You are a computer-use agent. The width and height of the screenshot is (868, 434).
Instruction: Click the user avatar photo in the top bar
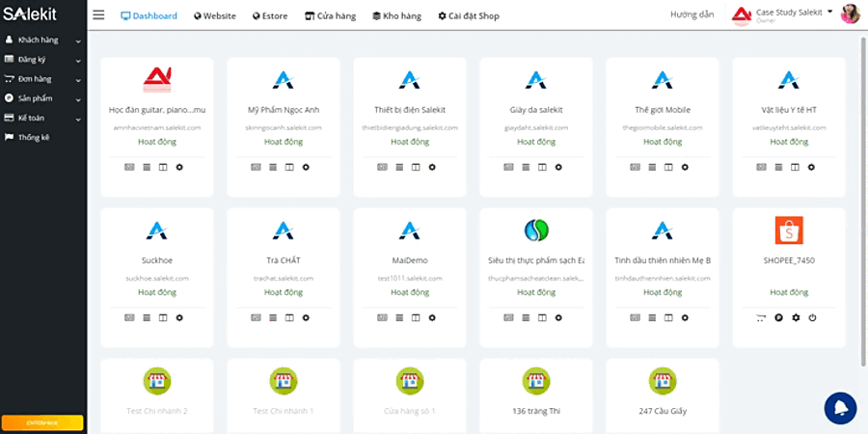click(x=850, y=14)
